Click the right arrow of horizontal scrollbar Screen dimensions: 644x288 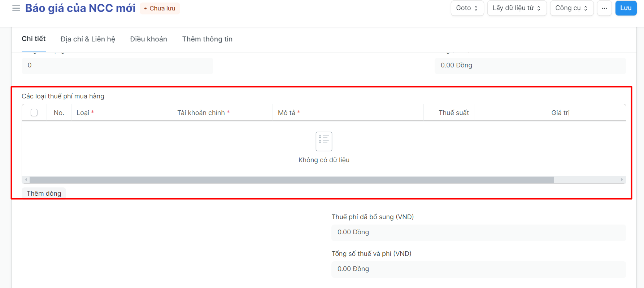coord(622,180)
